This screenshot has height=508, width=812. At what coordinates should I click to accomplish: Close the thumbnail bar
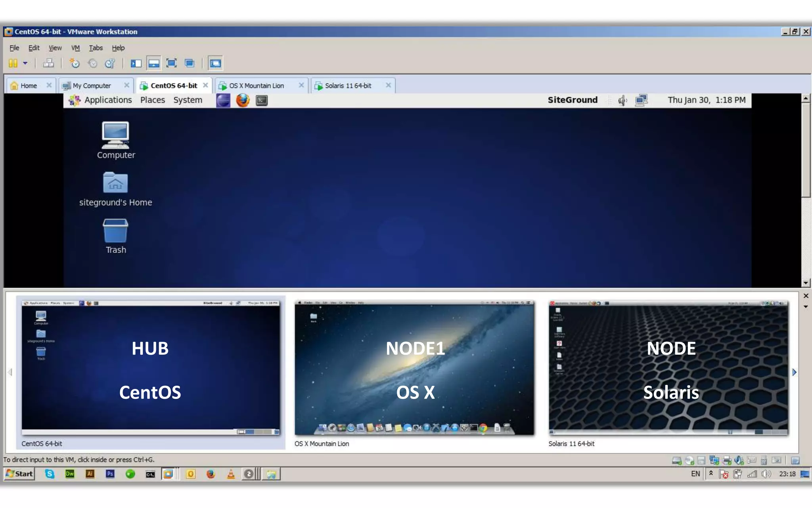click(806, 296)
